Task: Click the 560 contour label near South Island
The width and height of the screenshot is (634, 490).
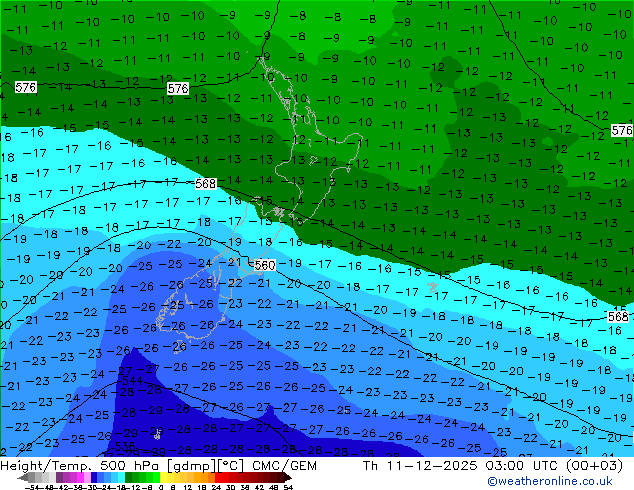Action: click(265, 265)
